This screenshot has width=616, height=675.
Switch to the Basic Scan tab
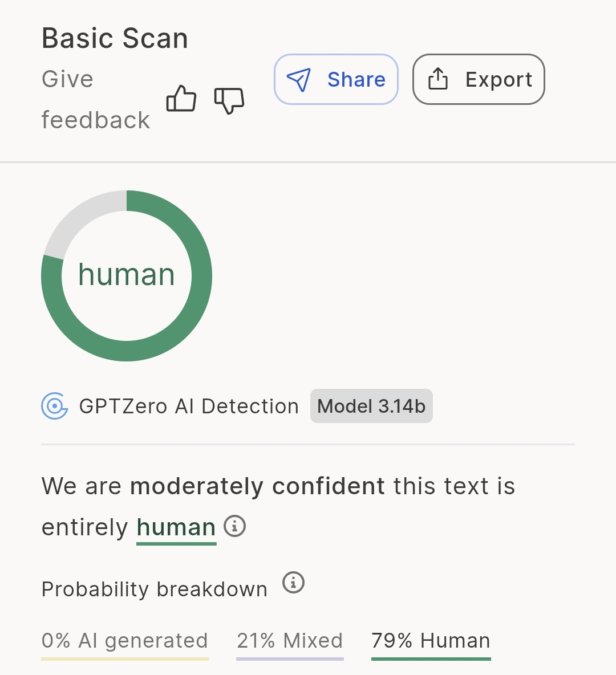tap(114, 38)
